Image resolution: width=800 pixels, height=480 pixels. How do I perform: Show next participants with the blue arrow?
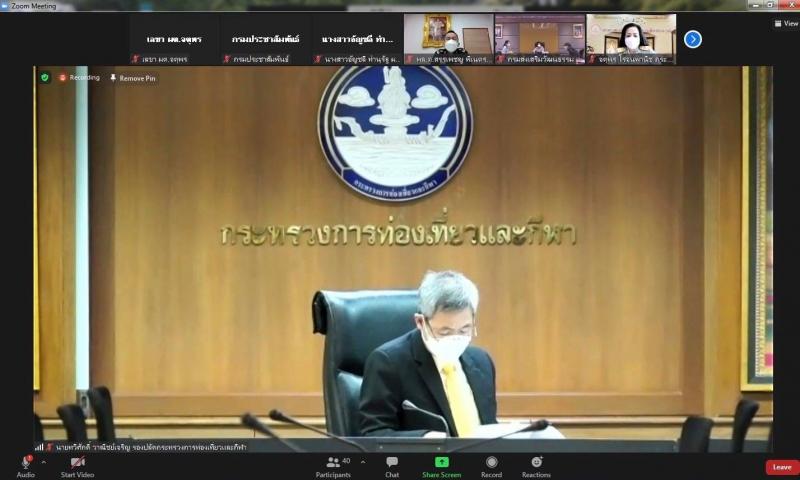tap(692, 39)
